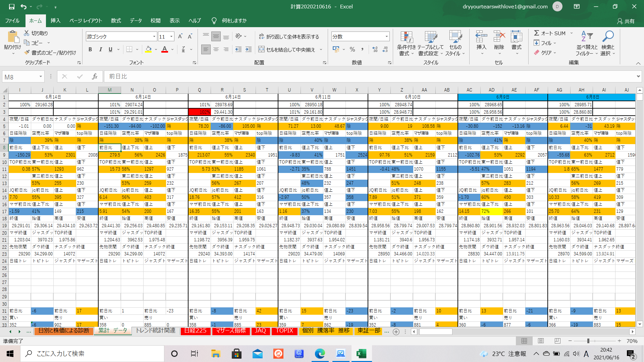Image resolution: width=644 pixels, height=362 pixels.
Task: Switch to the 日経225 sheet tab
Action: 196,331
